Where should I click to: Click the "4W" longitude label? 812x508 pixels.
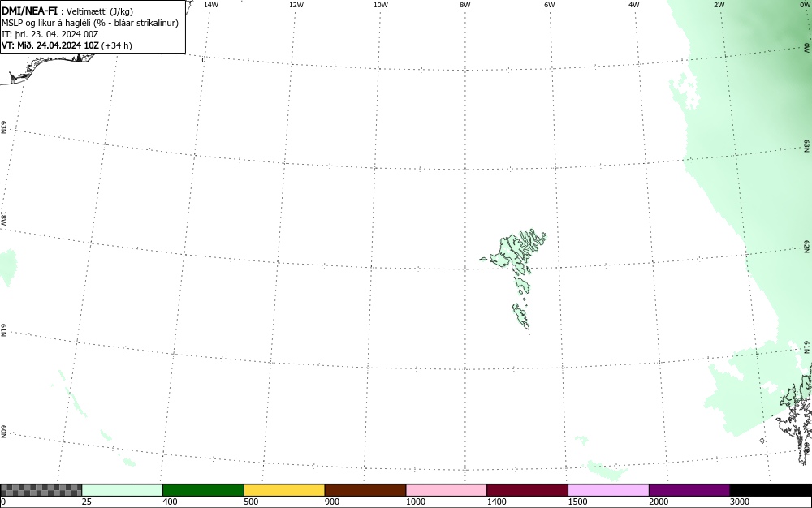click(x=634, y=5)
